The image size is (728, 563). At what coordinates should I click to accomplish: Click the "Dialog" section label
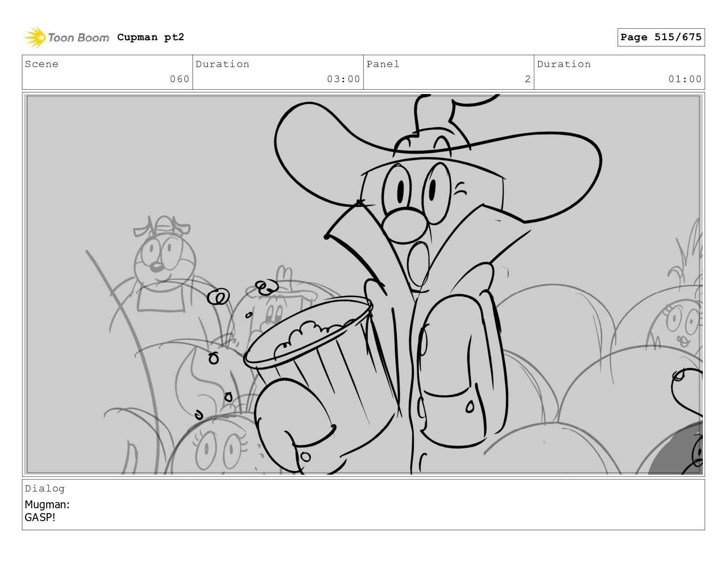click(x=45, y=488)
